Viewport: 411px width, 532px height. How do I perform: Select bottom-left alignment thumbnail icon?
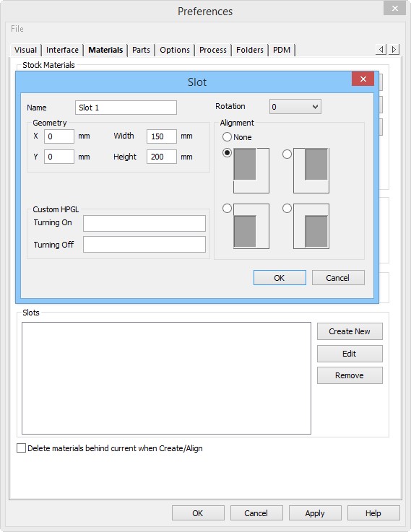click(x=251, y=227)
